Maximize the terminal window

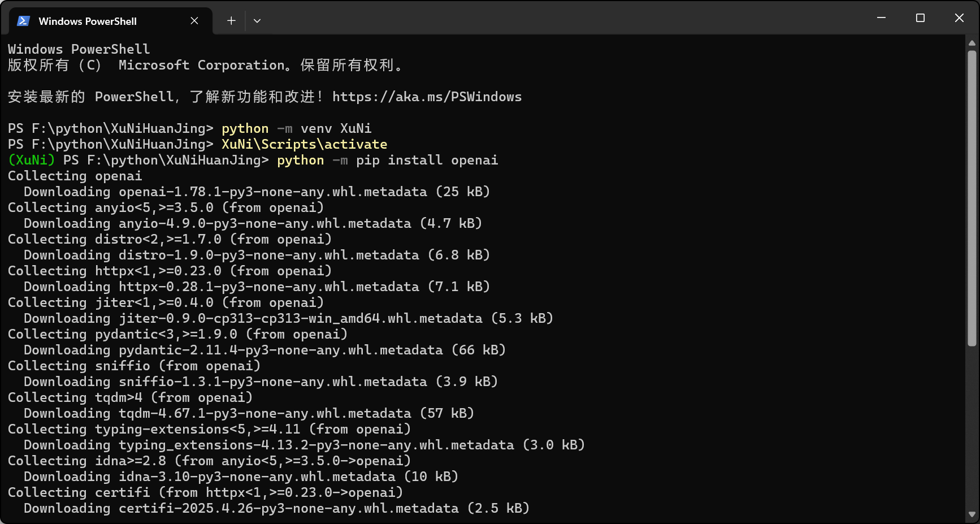(x=920, y=18)
